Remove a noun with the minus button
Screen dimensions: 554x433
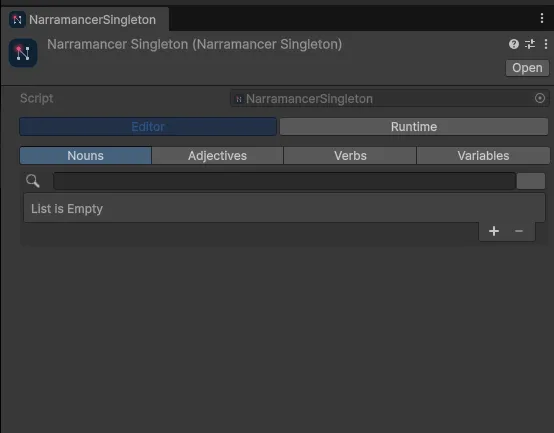click(x=519, y=231)
